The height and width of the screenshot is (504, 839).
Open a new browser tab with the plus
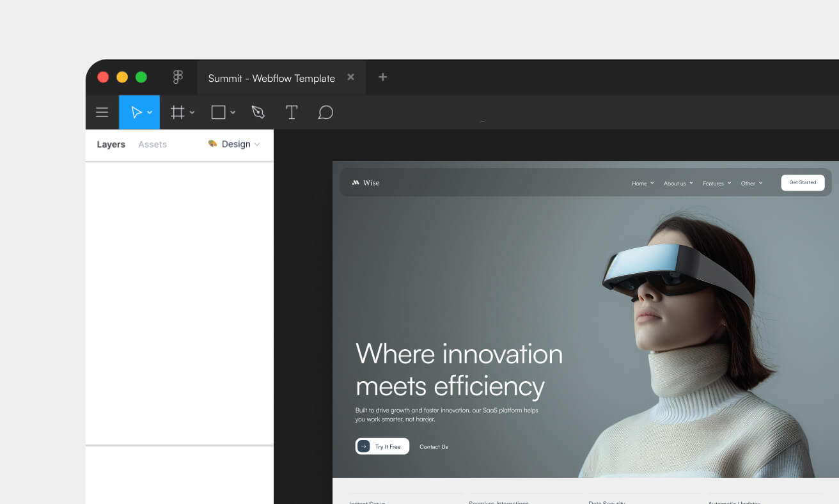click(382, 77)
